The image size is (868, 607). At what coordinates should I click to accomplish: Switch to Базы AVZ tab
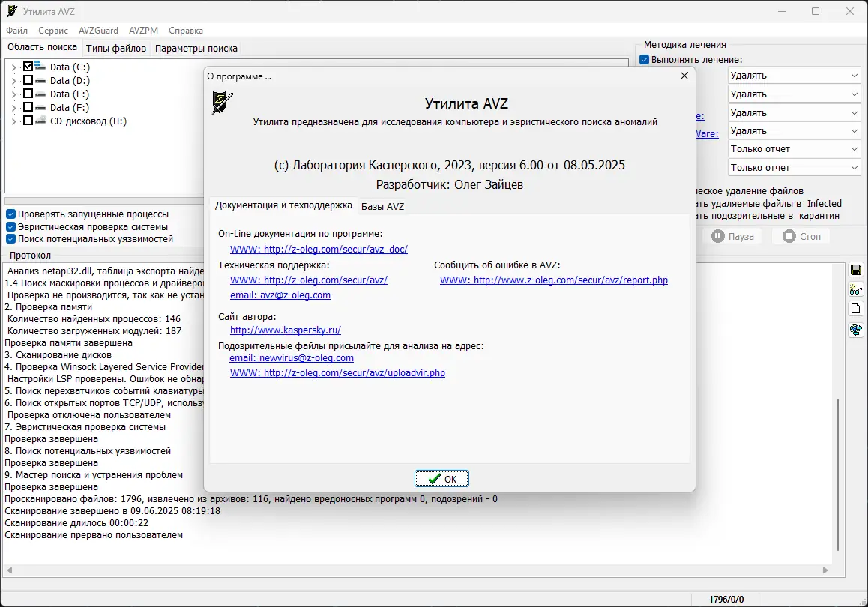coord(382,206)
